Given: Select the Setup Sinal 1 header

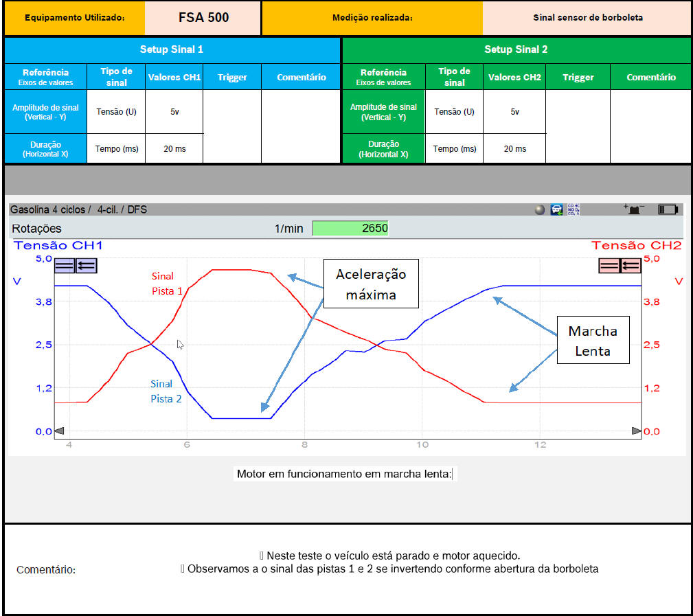Looking at the screenshot, I should point(172,49).
